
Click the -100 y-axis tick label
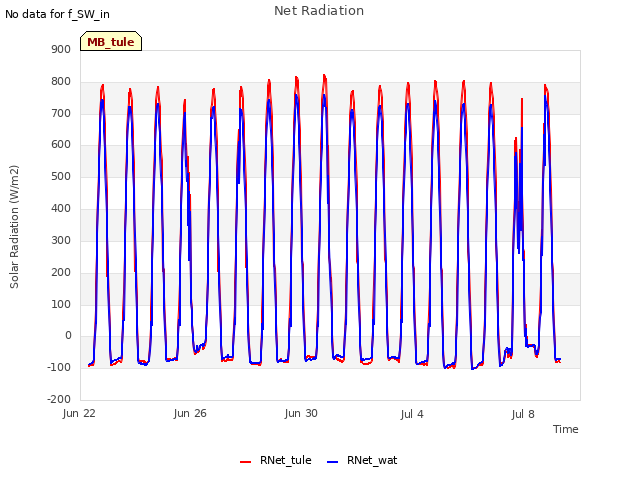pos(59,367)
